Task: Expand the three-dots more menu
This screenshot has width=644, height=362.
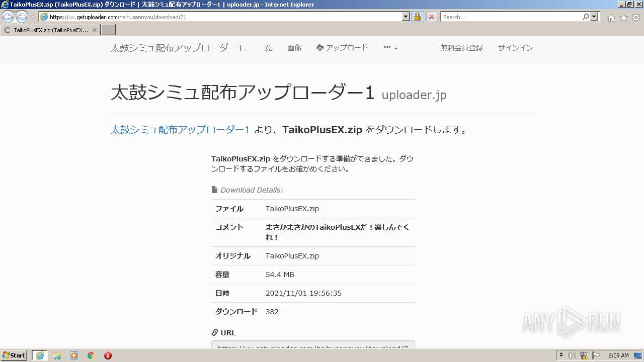Action: pos(390,48)
